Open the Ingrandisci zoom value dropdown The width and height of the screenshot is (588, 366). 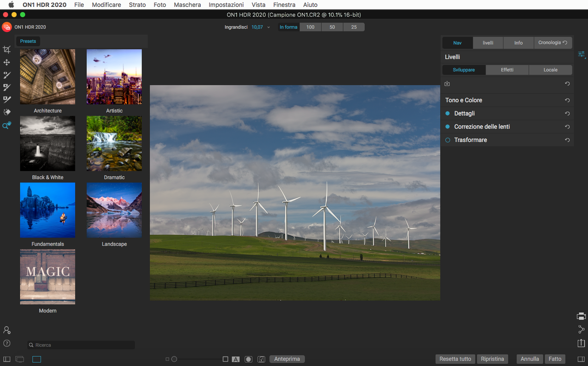(x=269, y=28)
